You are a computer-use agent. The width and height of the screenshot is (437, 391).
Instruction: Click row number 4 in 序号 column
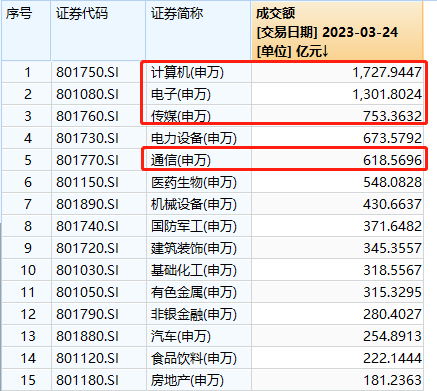[x=28, y=138]
